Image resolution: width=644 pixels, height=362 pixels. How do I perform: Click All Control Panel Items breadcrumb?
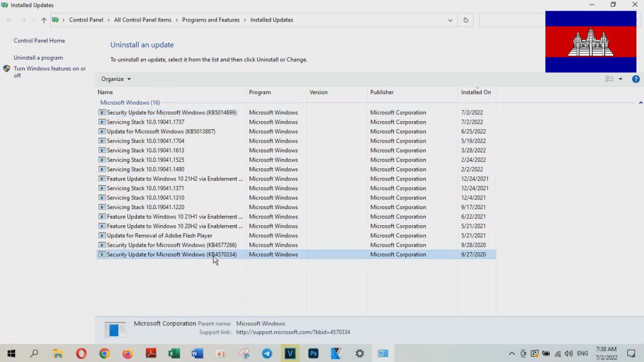click(142, 20)
